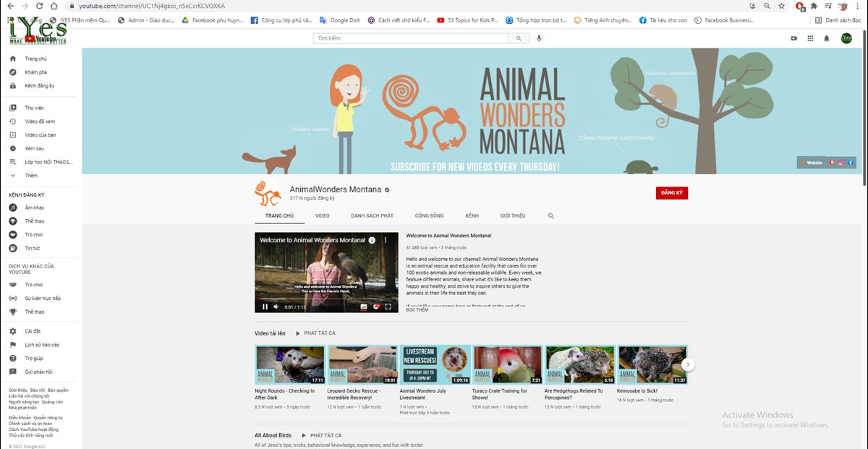This screenshot has width=868, height=449.
Task: Expand description with ĐỌC THÊM
Action: tap(417, 310)
